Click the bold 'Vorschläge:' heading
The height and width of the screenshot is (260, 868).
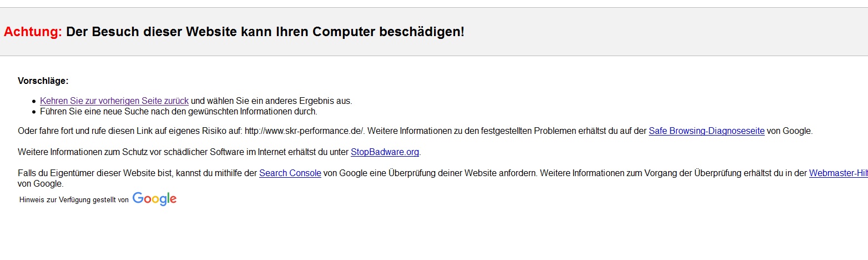click(x=43, y=81)
